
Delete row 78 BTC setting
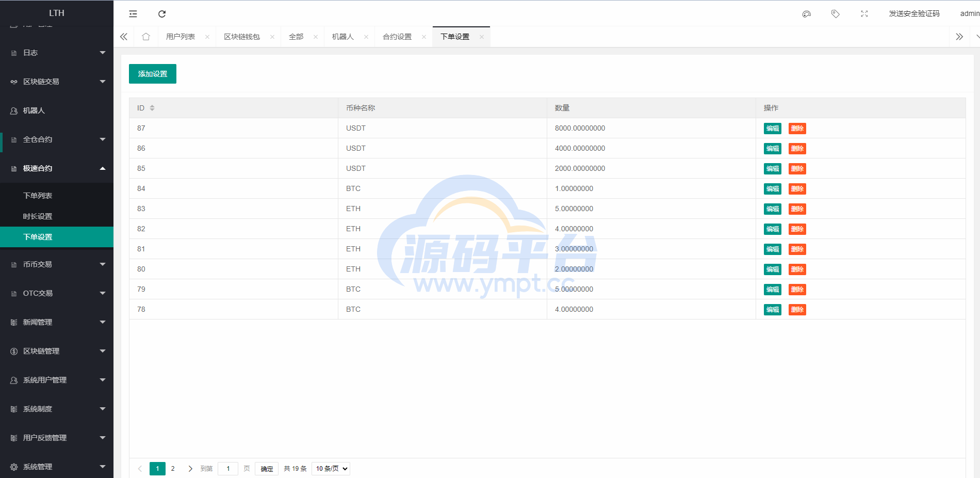pos(797,310)
